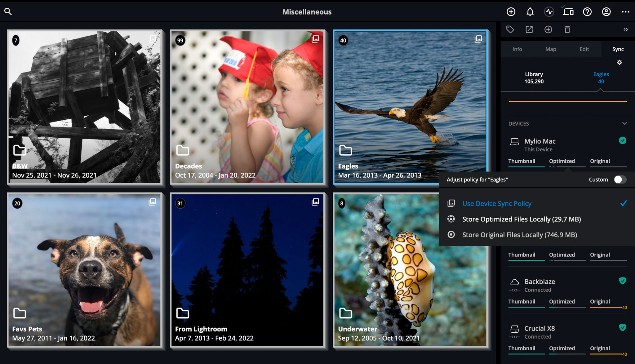The image size is (635, 364).
Task: Open the Decades album thumbnail
Action: pos(247,107)
